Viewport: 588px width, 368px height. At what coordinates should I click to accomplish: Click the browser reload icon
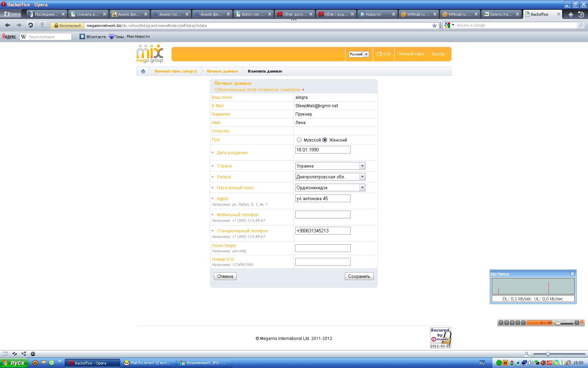pos(30,25)
